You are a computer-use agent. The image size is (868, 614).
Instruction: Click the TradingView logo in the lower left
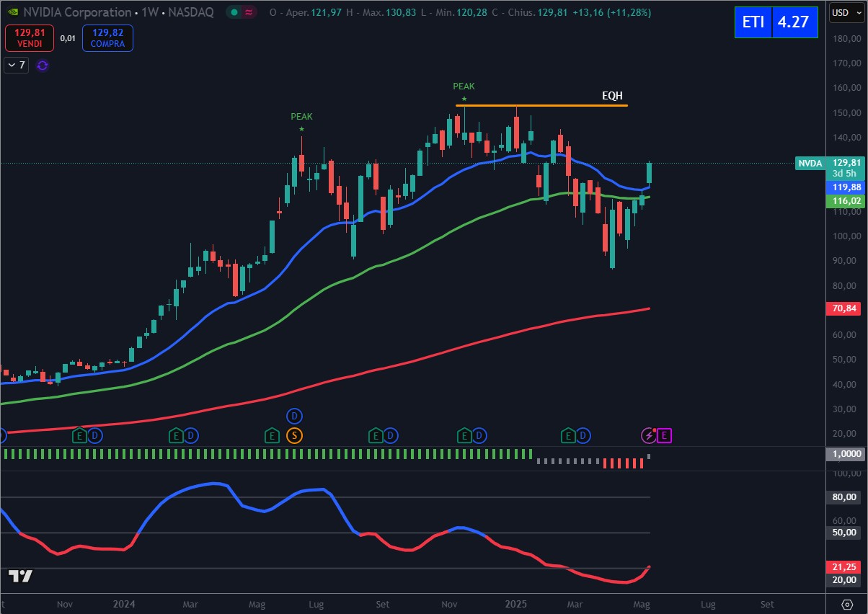tap(20, 576)
